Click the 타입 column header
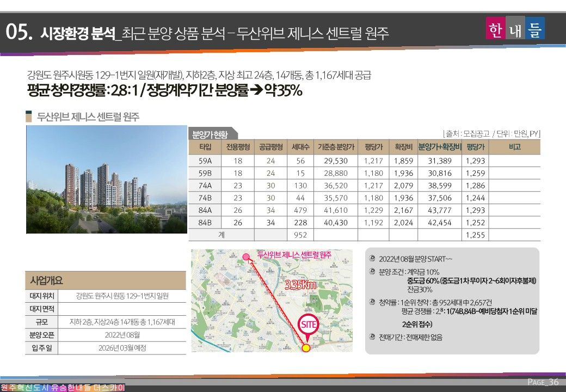 click(x=205, y=147)
